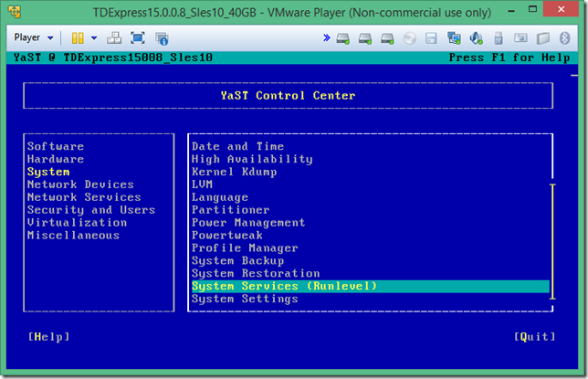Click the third hard disk device icon
This screenshot has height=379, width=588.
coord(387,38)
